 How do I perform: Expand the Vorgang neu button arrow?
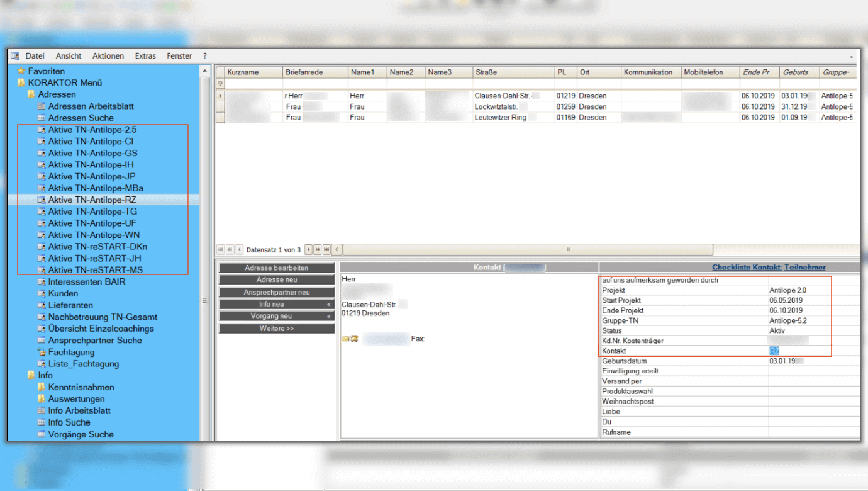tap(328, 316)
